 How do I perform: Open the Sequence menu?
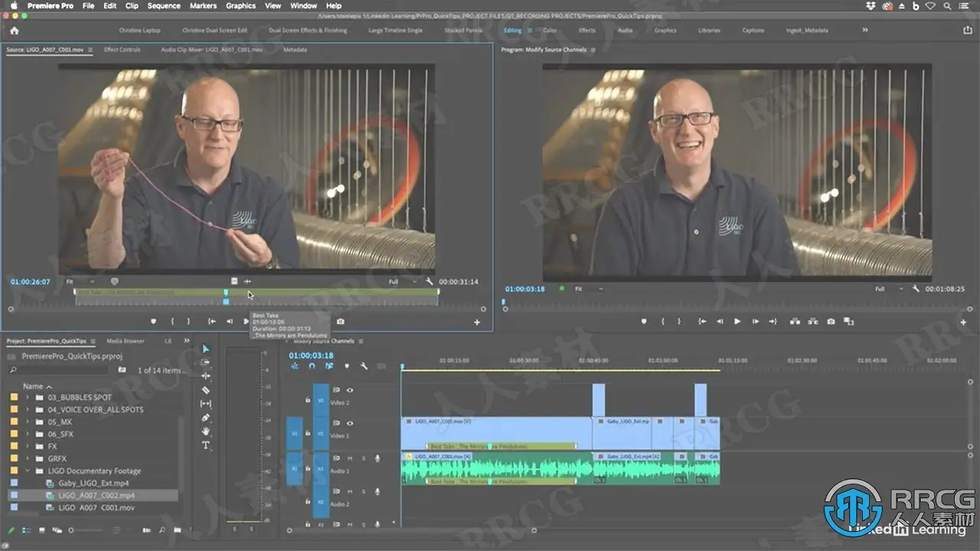[164, 5]
